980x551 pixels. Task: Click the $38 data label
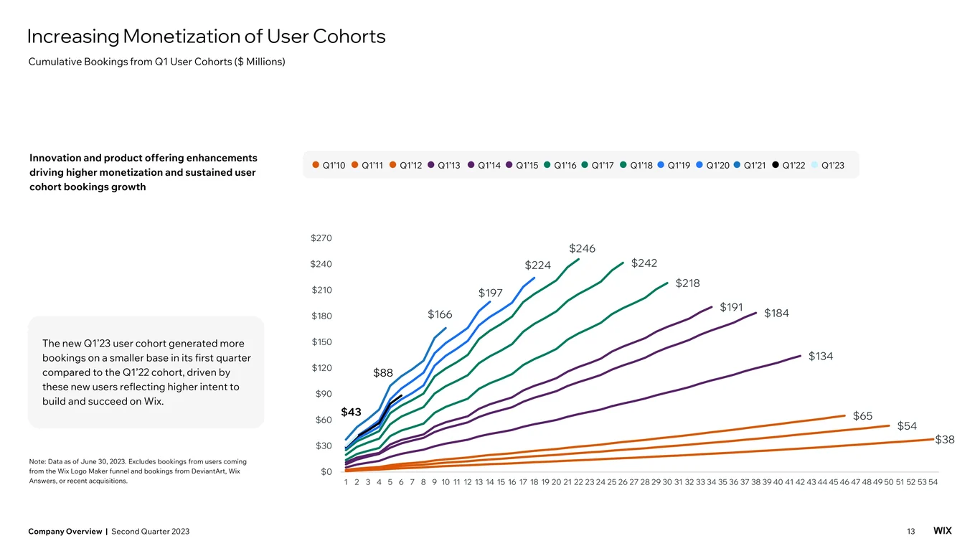pyautogui.click(x=945, y=440)
